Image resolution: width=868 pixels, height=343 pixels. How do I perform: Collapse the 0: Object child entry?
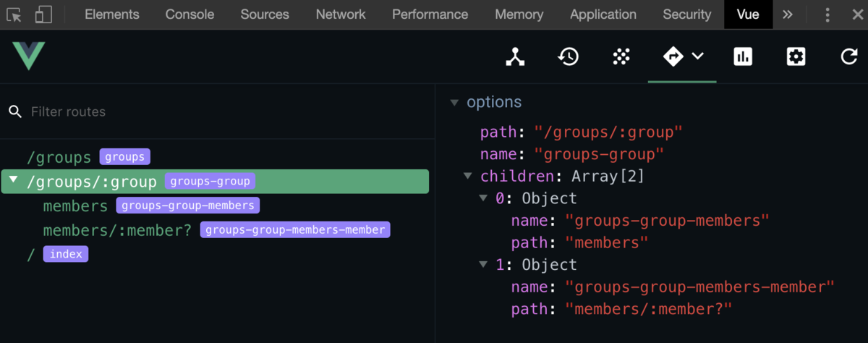click(483, 198)
